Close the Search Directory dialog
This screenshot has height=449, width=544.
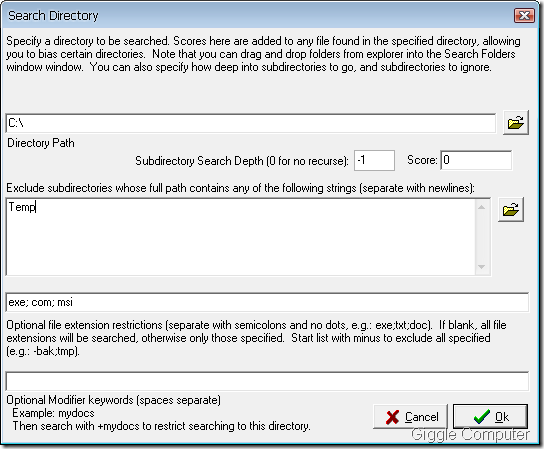click(524, 16)
